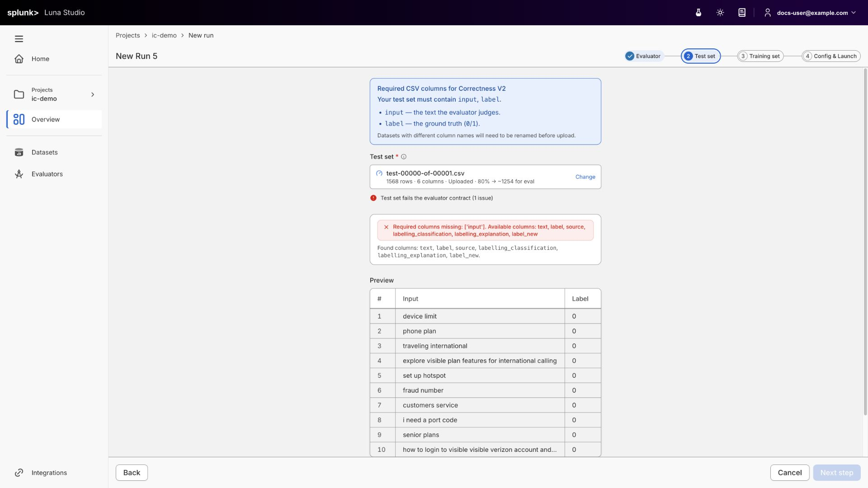Click the New run breadcrumb

[x=201, y=35]
